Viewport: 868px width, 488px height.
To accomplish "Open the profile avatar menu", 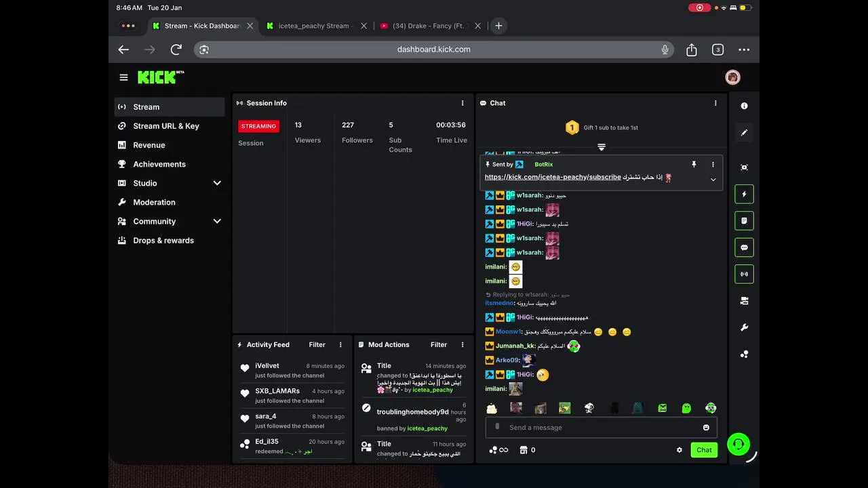I will click(732, 77).
